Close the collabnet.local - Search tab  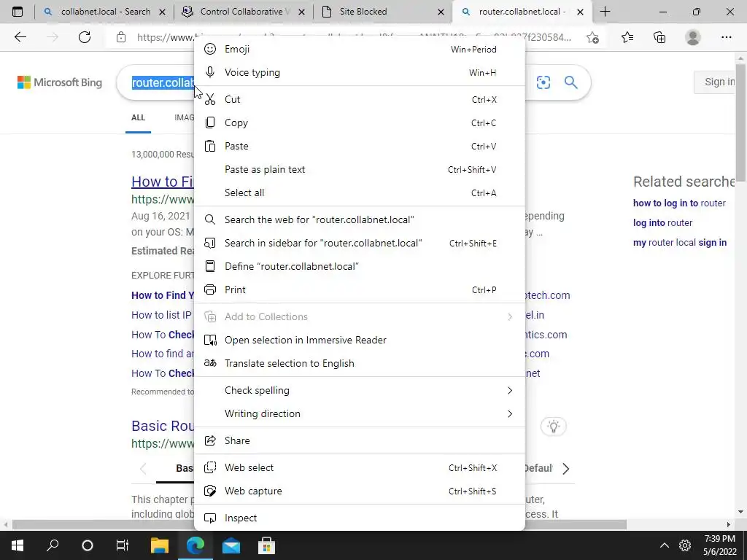coord(162,12)
